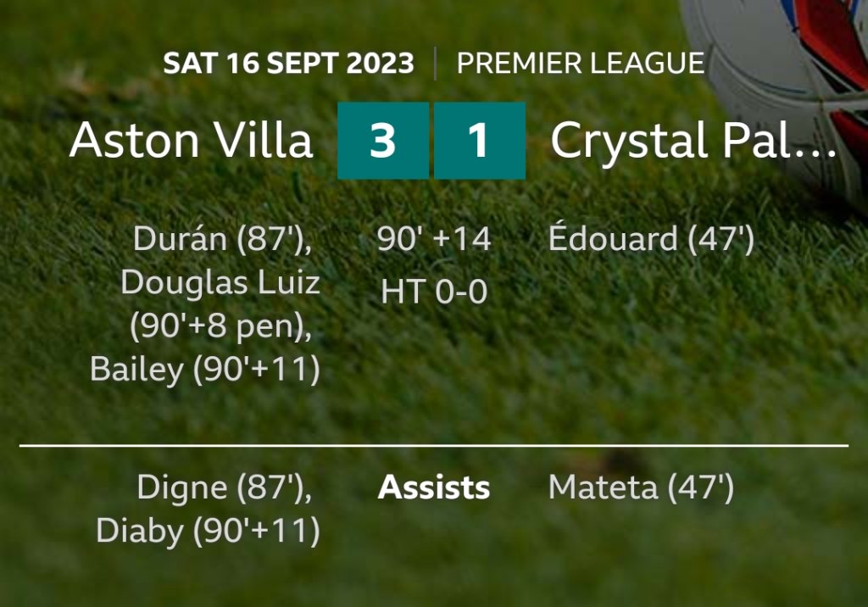Image resolution: width=868 pixels, height=607 pixels.
Task: Select the Aston Villa team name
Action: point(192,141)
